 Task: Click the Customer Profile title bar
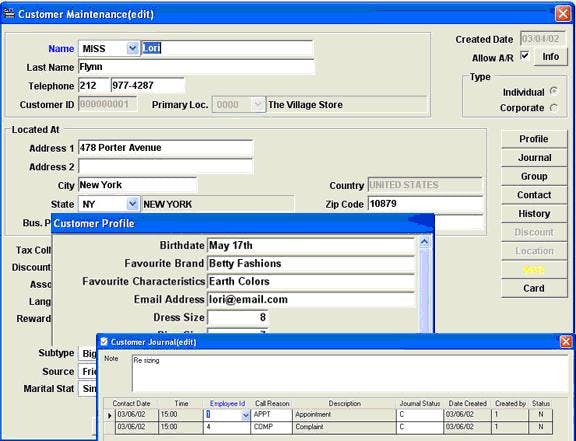[242, 223]
